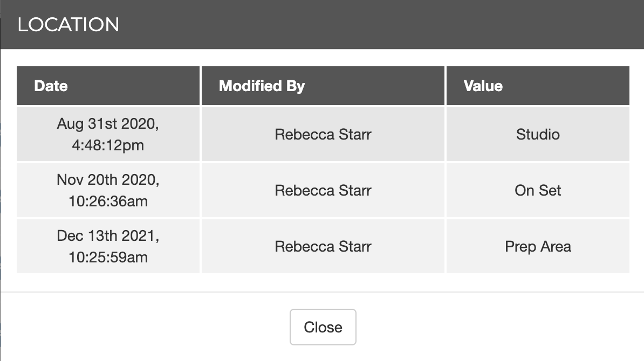Click the Close button
Screen dimensions: 644x361
(x=323, y=327)
